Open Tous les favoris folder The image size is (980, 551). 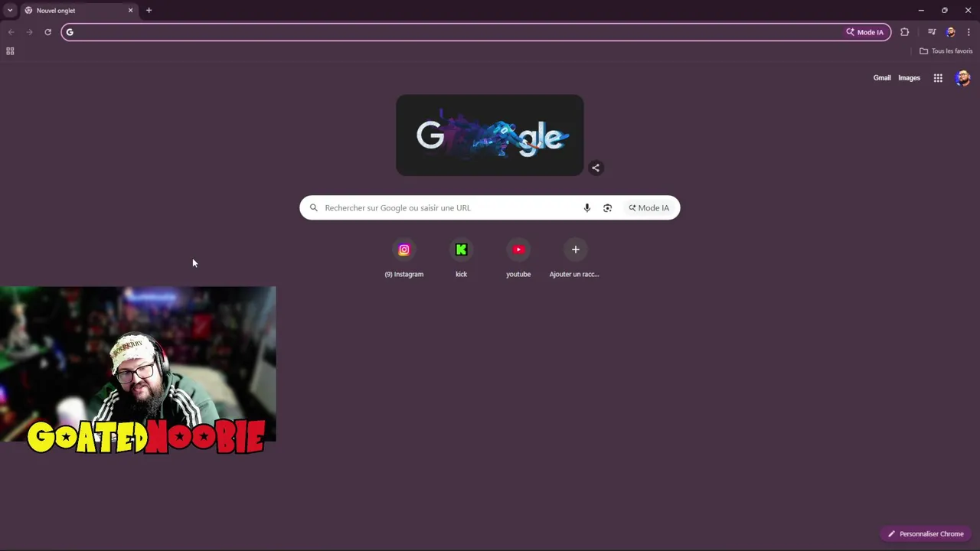point(946,51)
